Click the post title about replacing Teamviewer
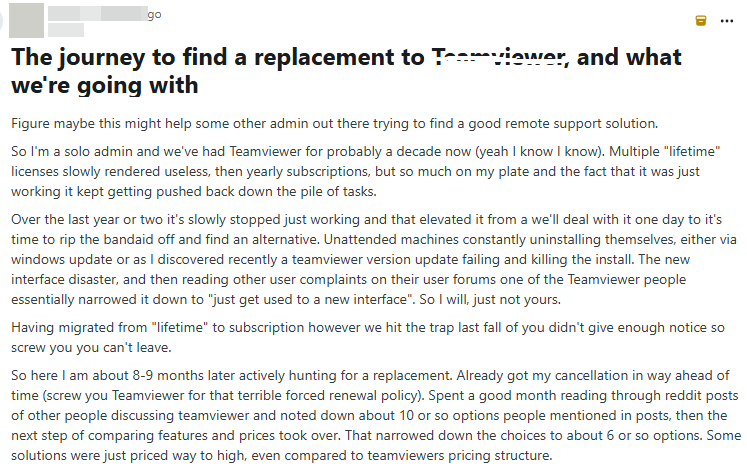The image size is (747, 473). click(x=346, y=71)
